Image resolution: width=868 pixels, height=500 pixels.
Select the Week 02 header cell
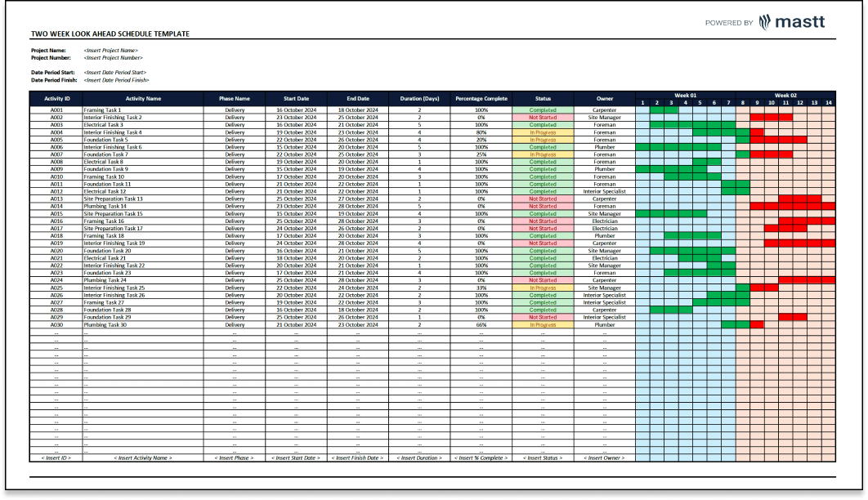785,95
